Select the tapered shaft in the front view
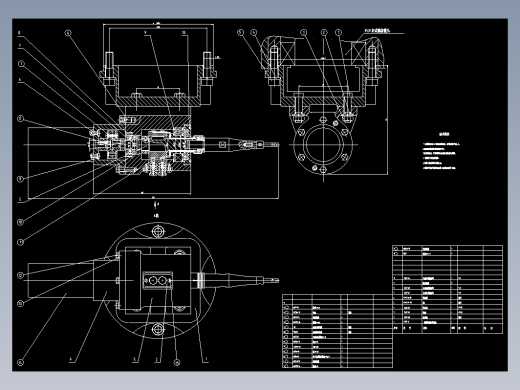The width and height of the screenshot is (520, 390). 241,145
